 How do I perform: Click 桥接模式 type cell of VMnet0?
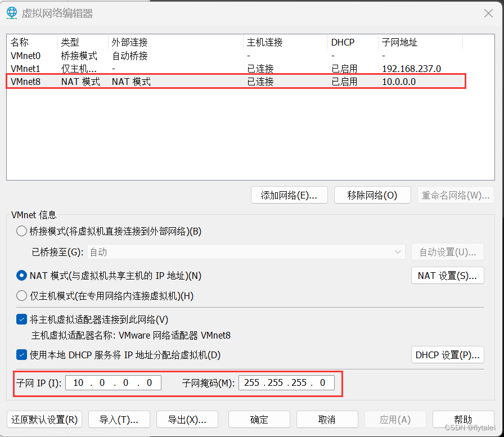(x=79, y=56)
